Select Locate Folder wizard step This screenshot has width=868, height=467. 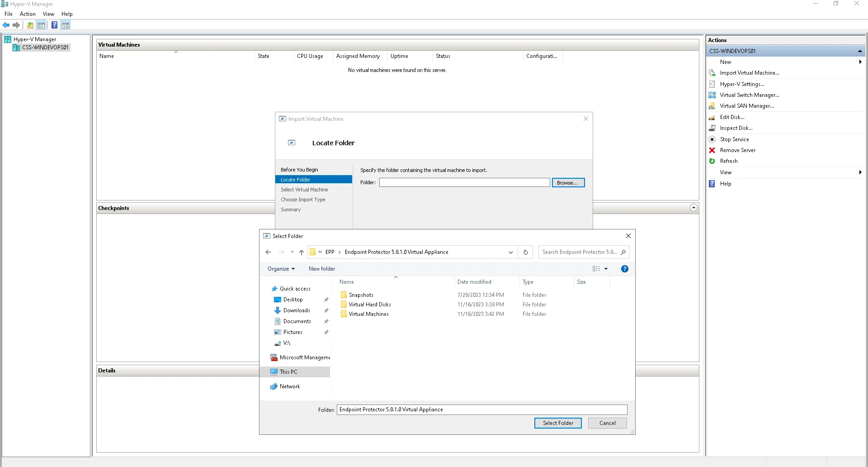pyautogui.click(x=313, y=180)
